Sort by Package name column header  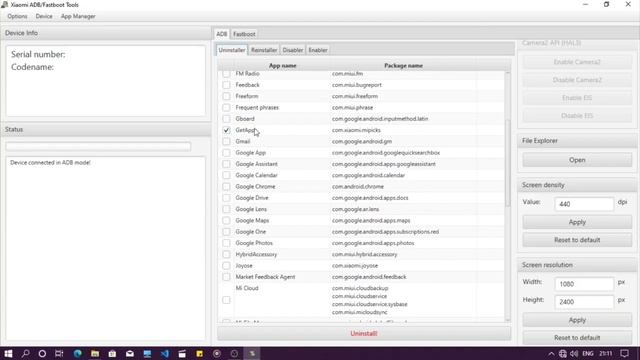coord(403,65)
